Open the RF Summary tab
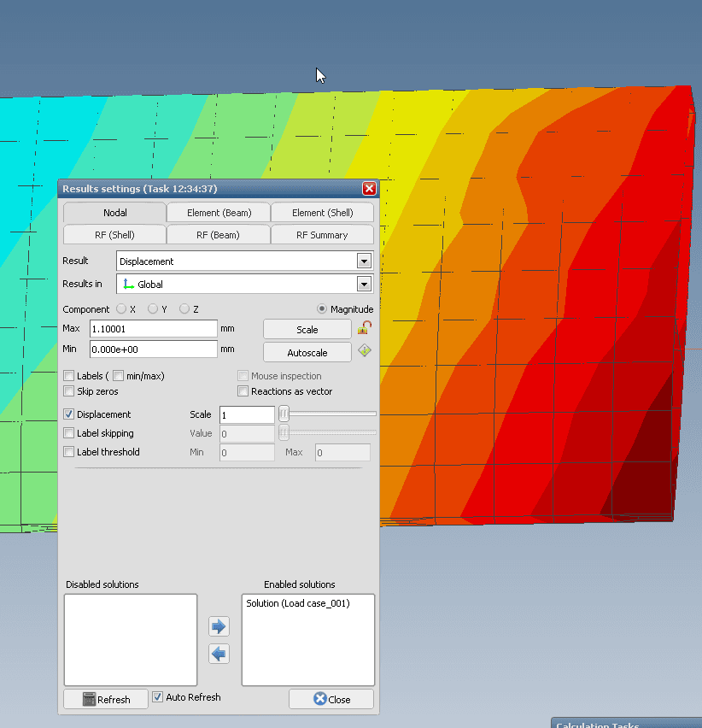The height and width of the screenshot is (728, 702). coord(322,235)
